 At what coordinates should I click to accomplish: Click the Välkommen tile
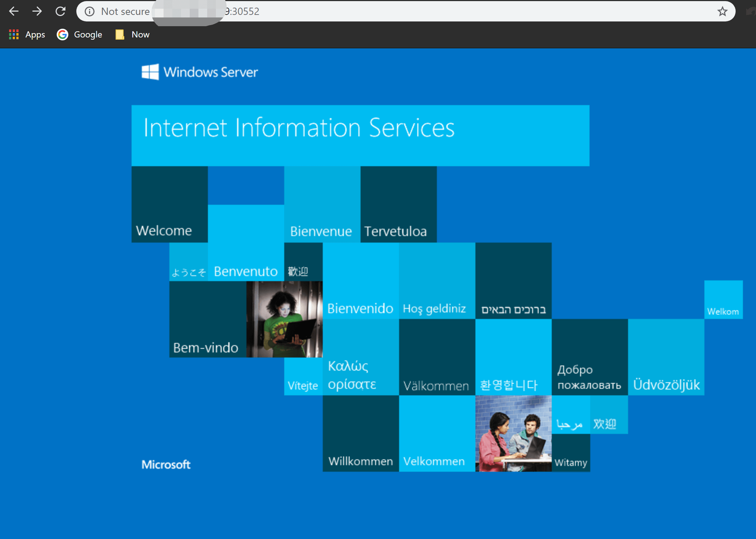[x=437, y=357]
